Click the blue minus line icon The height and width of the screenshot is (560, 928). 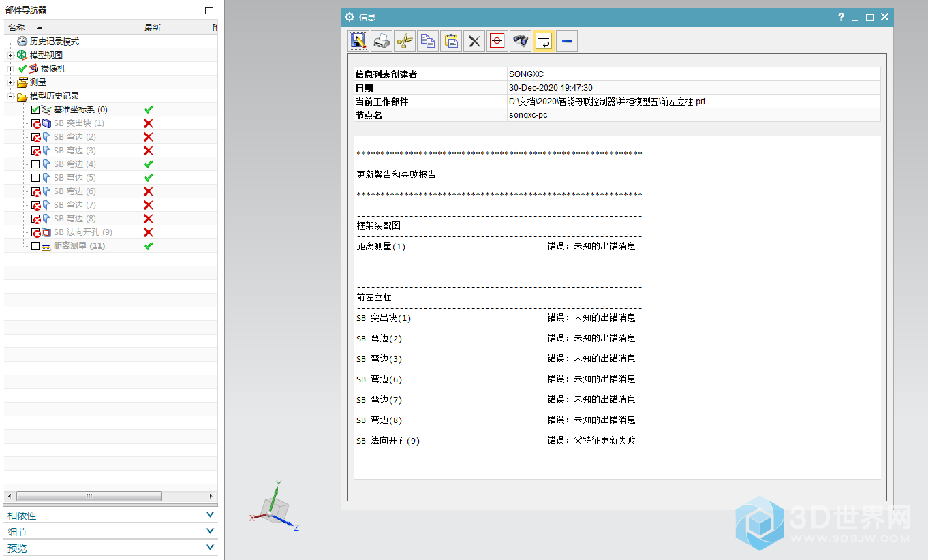(x=566, y=41)
